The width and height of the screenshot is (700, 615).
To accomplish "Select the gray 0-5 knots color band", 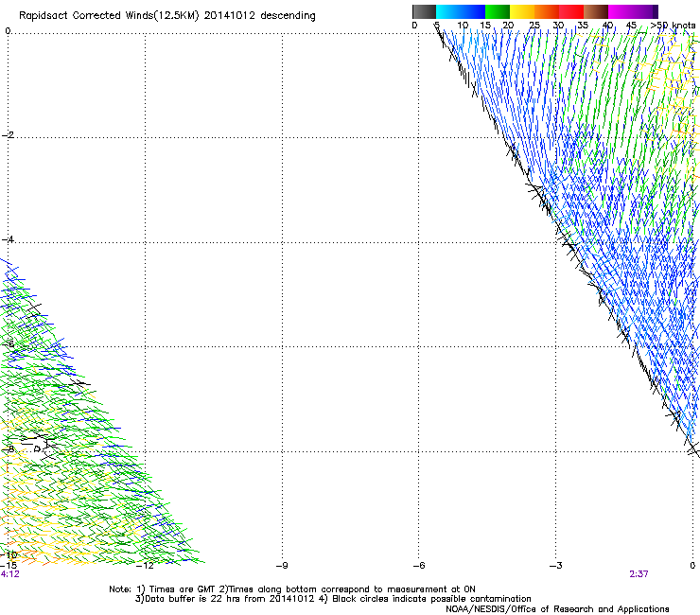I will coord(424,11).
